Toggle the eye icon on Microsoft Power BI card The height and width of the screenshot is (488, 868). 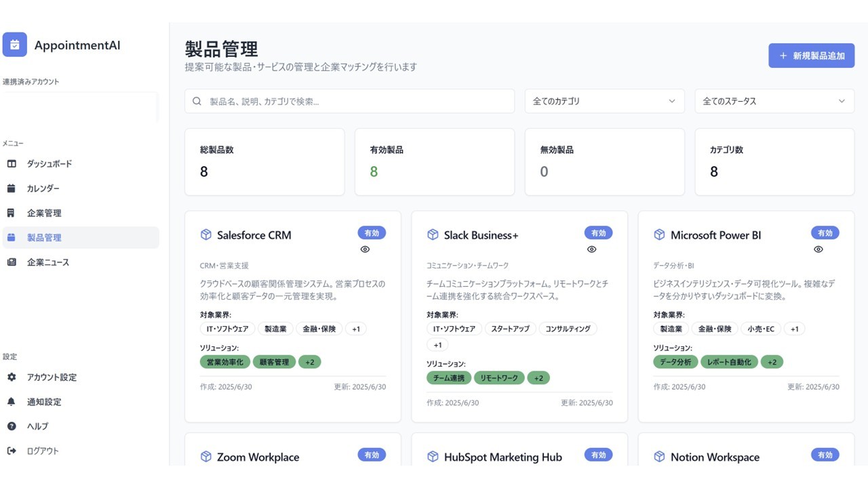818,249
